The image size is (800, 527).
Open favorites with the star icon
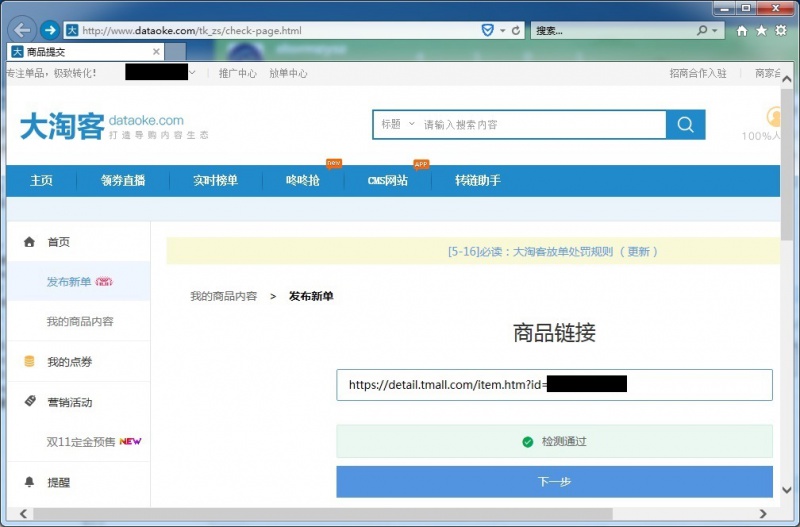[x=761, y=31]
